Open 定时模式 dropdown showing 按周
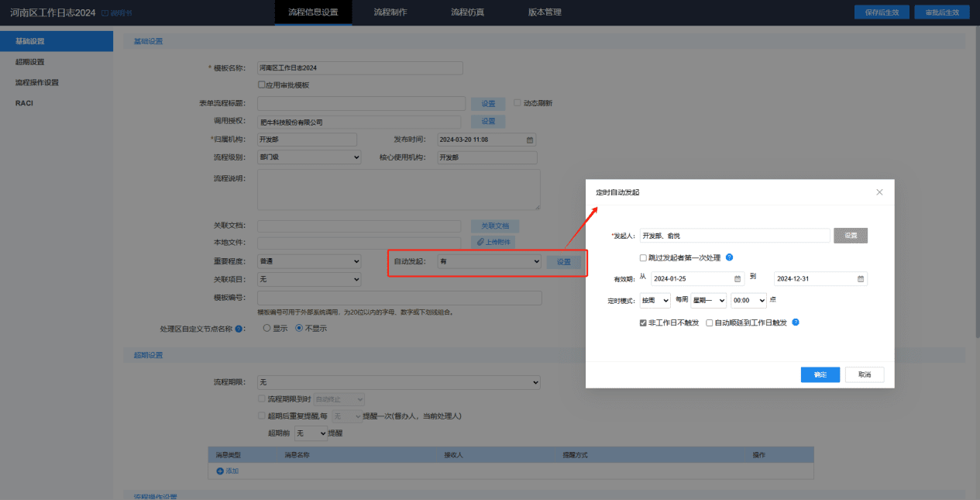Image resolution: width=980 pixels, height=500 pixels. [x=655, y=300]
